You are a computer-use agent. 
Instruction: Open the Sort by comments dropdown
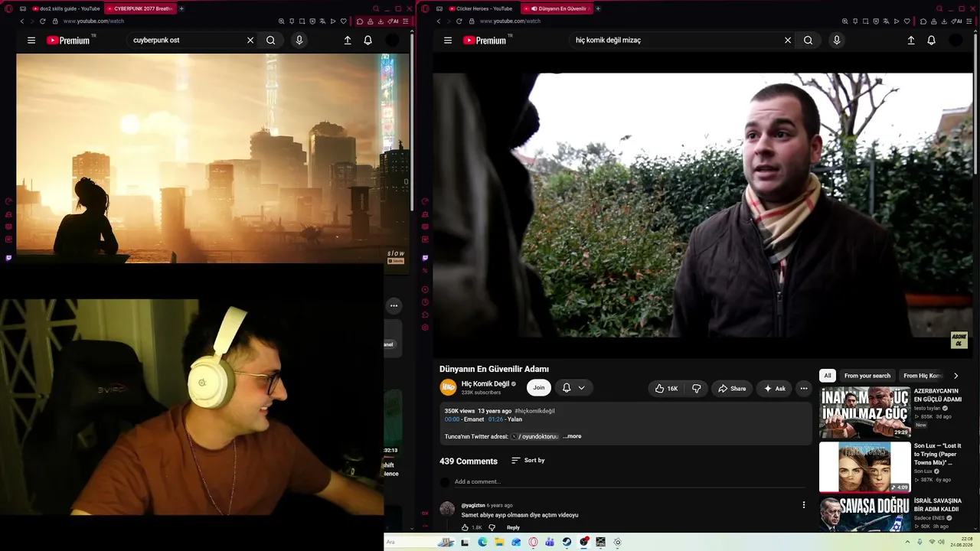click(528, 461)
